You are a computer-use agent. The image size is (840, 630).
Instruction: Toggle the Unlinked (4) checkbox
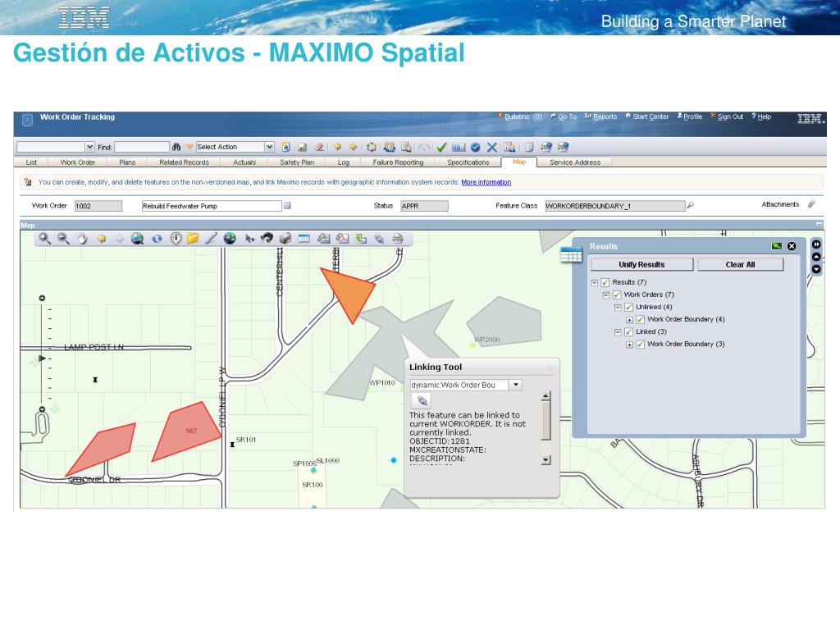coord(629,307)
